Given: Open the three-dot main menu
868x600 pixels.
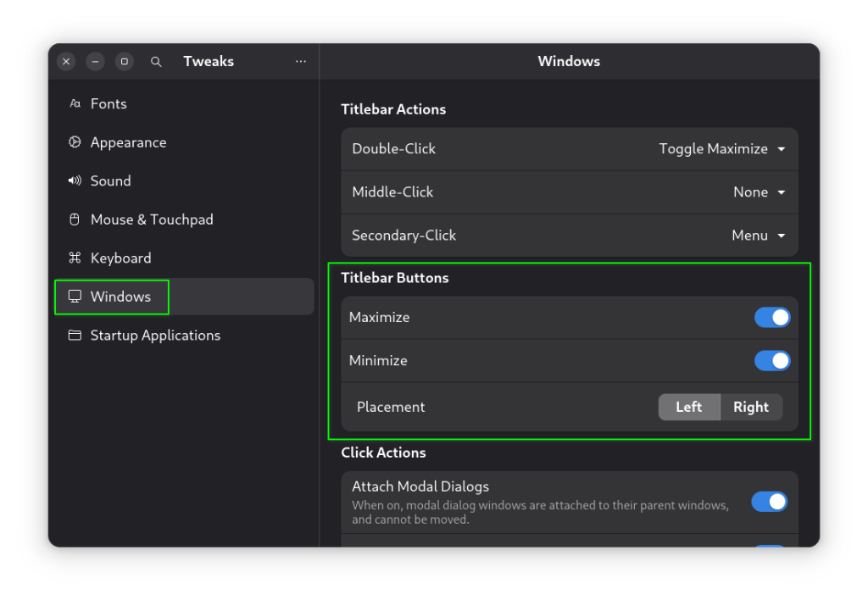Looking at the screenshot, I should (x=301, y=62).
